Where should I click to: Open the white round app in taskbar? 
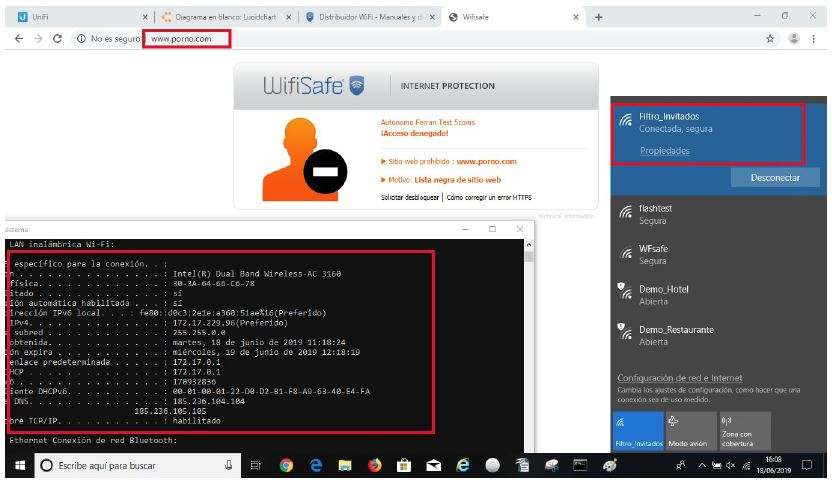click(492, 465)
